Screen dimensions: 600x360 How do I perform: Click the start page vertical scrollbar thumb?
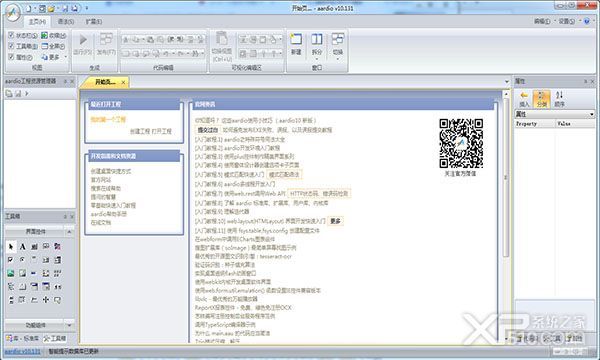pos(506,178)
